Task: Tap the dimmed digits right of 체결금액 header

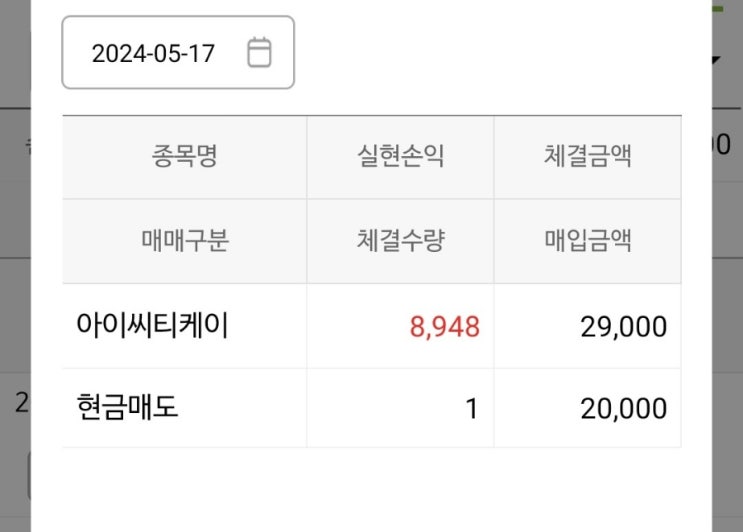Action: coord(720,145)
